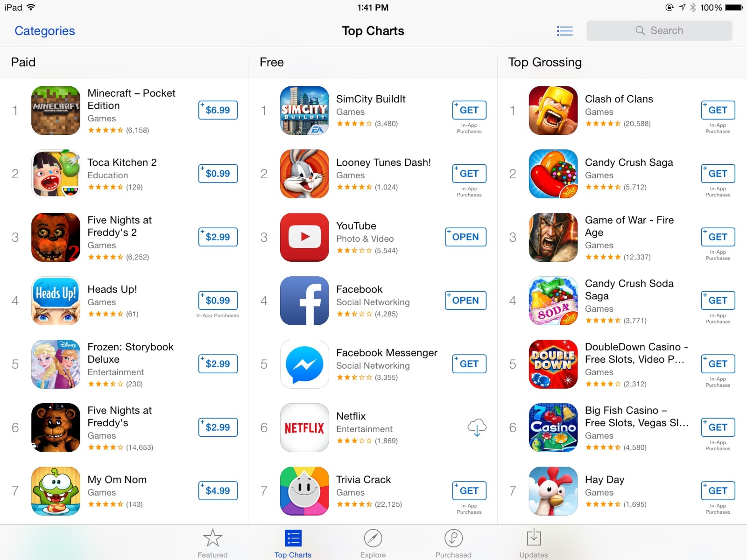Tap the YouTube app icon
Image resolution: width=747 pixels, height=560 pixels.
(304, 237)
